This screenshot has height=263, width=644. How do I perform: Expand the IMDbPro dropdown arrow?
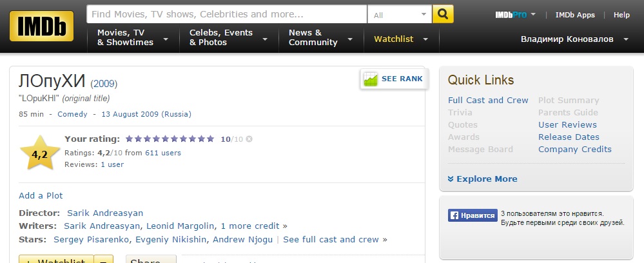click(533, 14)
